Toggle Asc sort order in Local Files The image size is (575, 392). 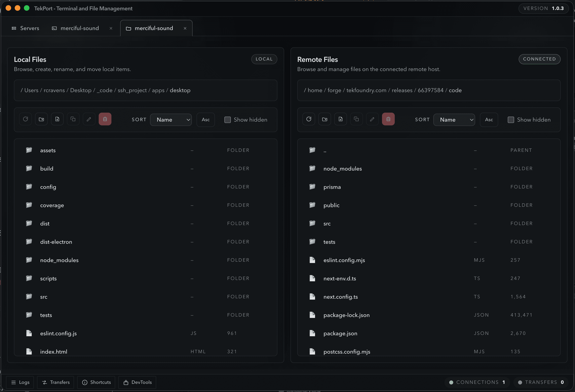pyautogui.click(x=206, y=120)
